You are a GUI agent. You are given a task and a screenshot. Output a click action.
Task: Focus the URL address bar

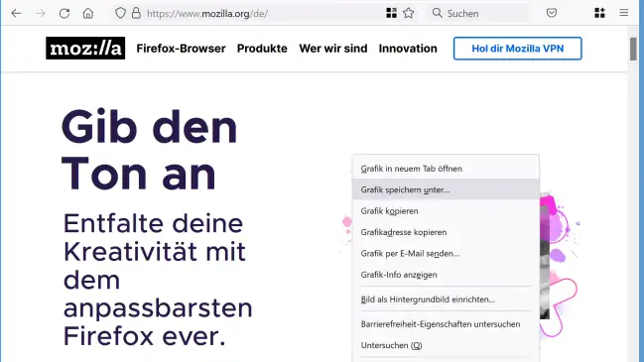pos(263,14)
